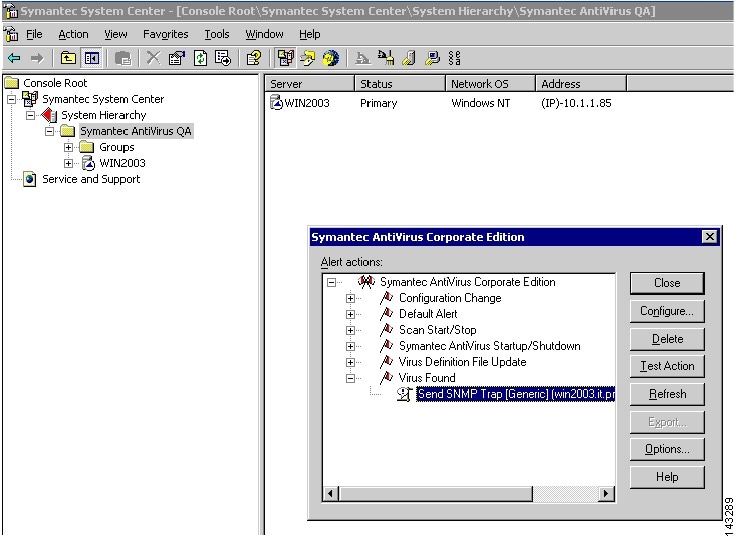737x537 pixels.
Task: Expand the Scan Start/Stop alert
Action: 350,330
